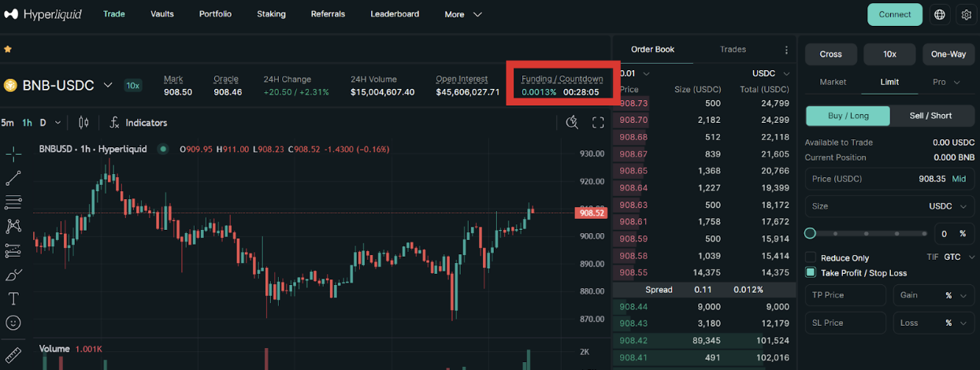Select the crosshair cursor tool

point(13,154)
